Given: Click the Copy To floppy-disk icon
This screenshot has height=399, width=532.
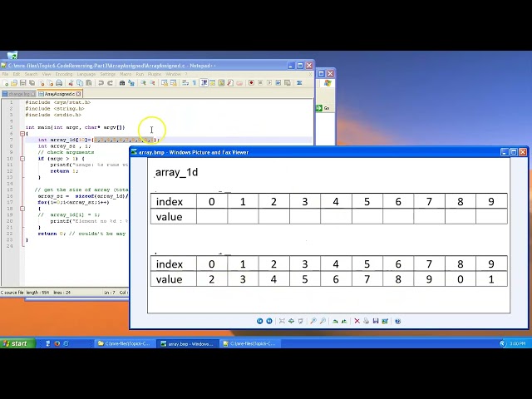Looking at the screenshot, I should (376, 321).
